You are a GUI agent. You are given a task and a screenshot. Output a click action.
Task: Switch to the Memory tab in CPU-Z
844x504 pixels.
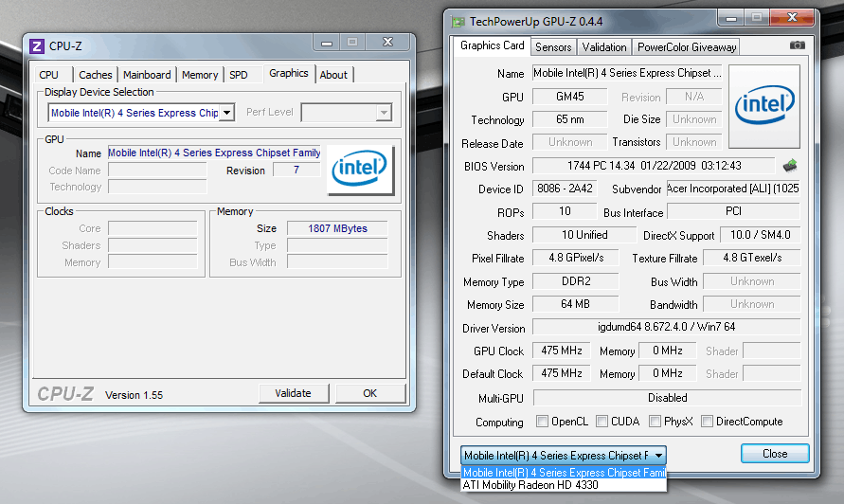pyautogui.click(x=200, y=75)
